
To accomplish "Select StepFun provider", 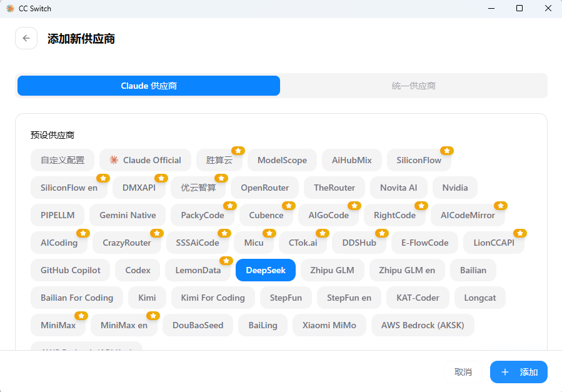I will [286, 298].
